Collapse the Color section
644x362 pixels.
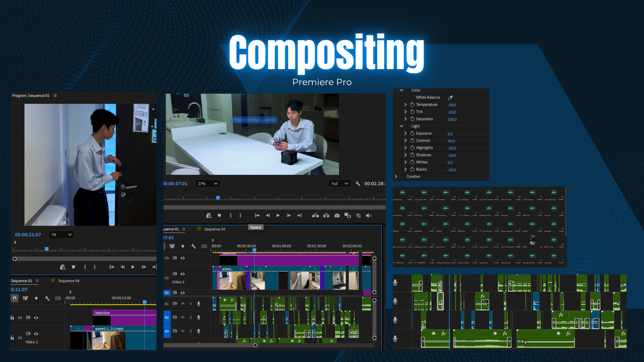pos(401,90)
